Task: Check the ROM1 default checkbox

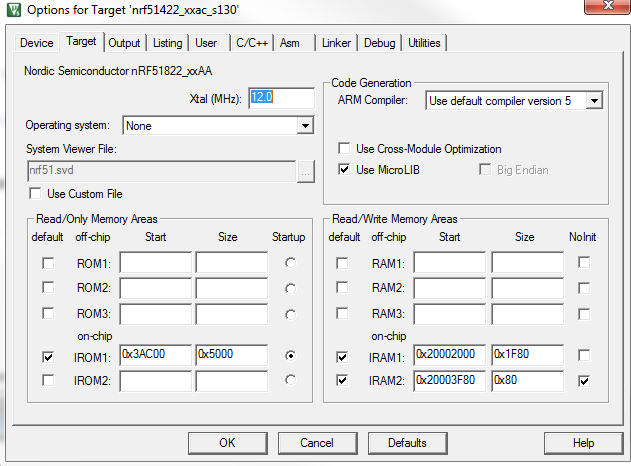Action: pyautogui.click(x=48, y=263)
